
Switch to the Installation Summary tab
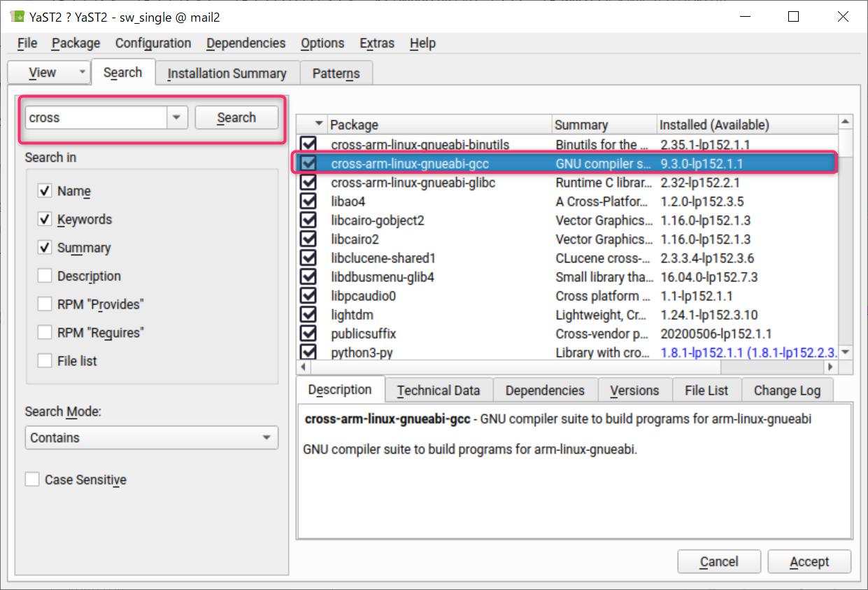[227, 73]
